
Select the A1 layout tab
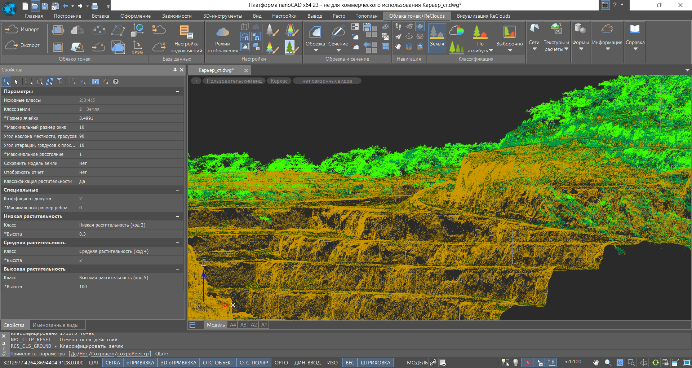[x=263, y=325]
